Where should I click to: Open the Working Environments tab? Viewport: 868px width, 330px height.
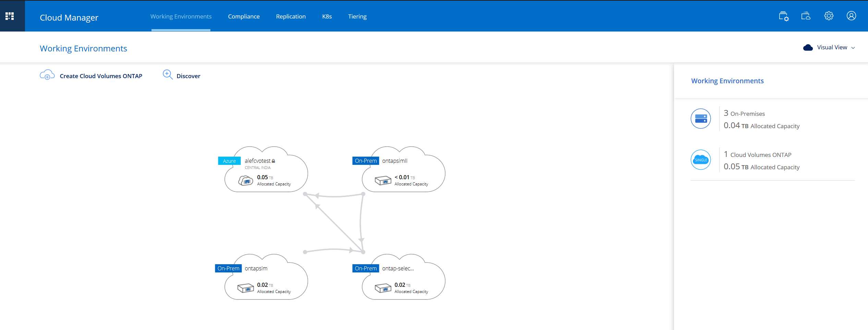pyautogui.click(x=181, y=16)
